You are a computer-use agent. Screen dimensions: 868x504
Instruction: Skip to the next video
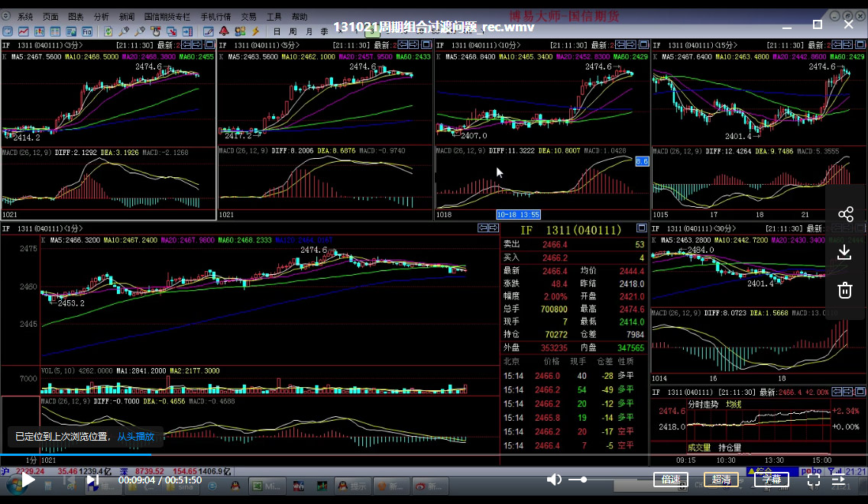click(92, 480)
